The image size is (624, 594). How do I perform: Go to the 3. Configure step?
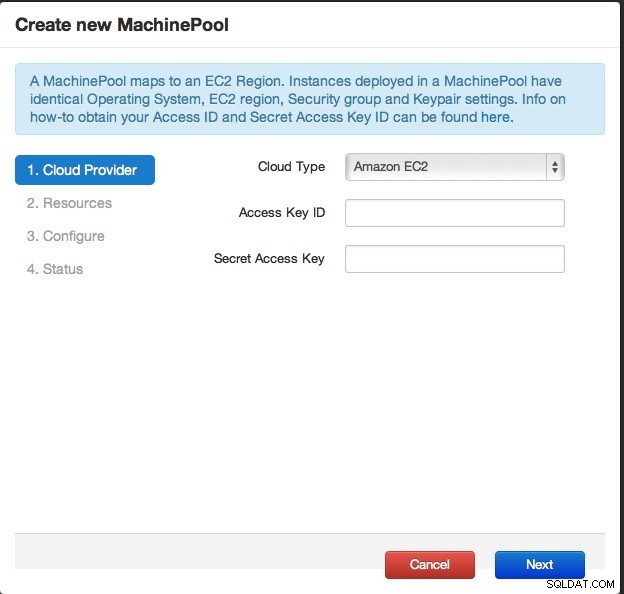[x=66, y=236]
